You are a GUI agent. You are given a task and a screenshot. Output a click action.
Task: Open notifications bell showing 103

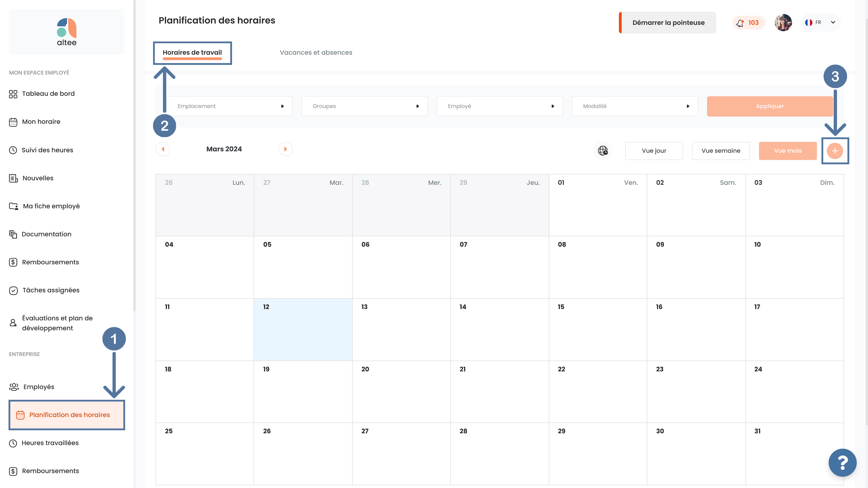[748, 23]
